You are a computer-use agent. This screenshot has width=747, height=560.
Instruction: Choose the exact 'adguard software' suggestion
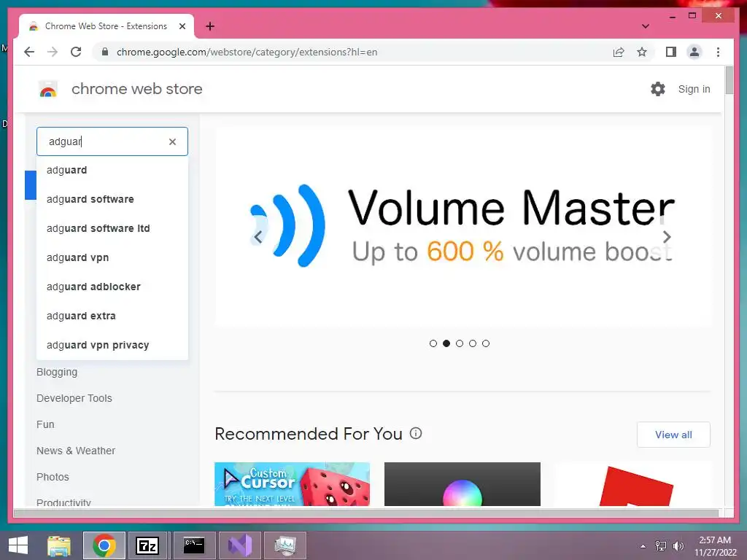pyautogui.click(x=112, y=199)
